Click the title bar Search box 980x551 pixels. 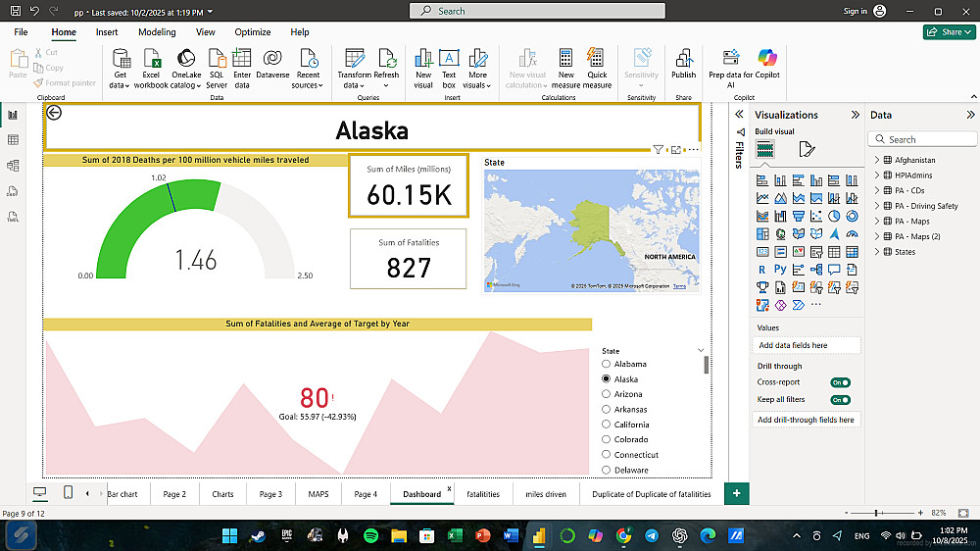[537, 11]
